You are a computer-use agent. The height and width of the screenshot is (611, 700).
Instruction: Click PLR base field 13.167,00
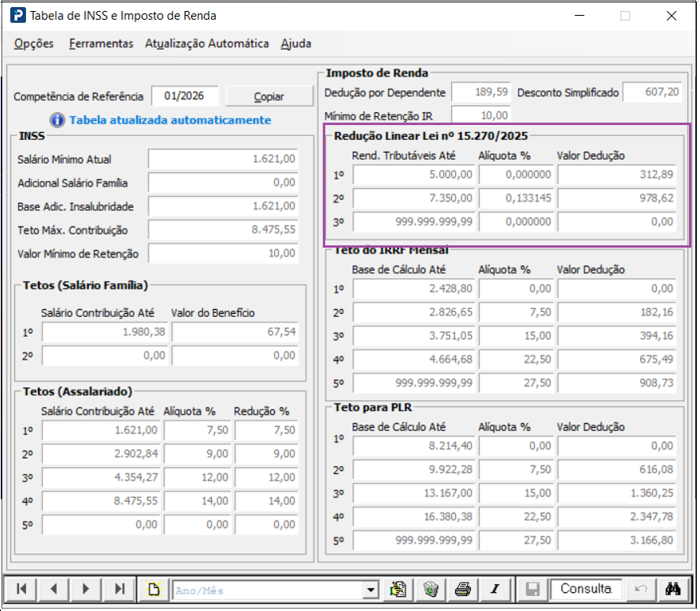pos(414,493)
